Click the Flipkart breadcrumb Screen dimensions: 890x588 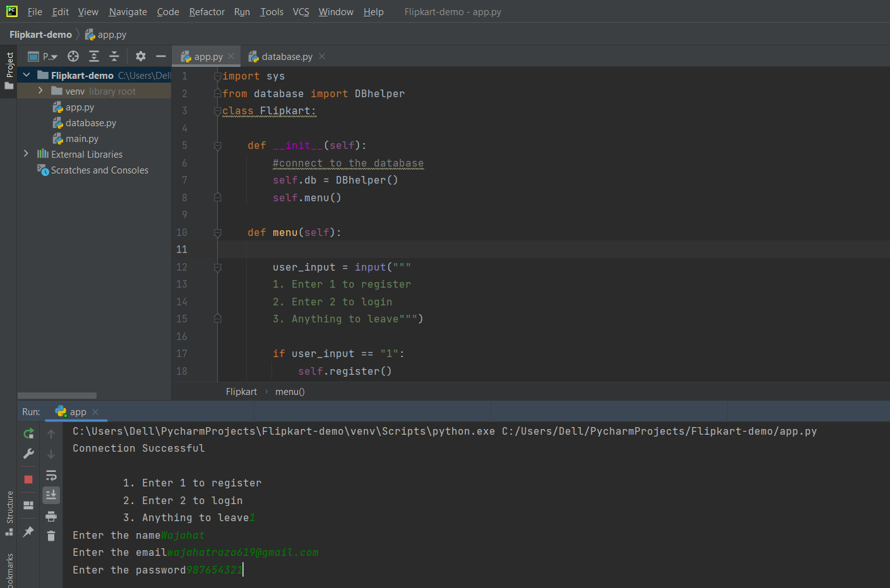coord(241,391)
